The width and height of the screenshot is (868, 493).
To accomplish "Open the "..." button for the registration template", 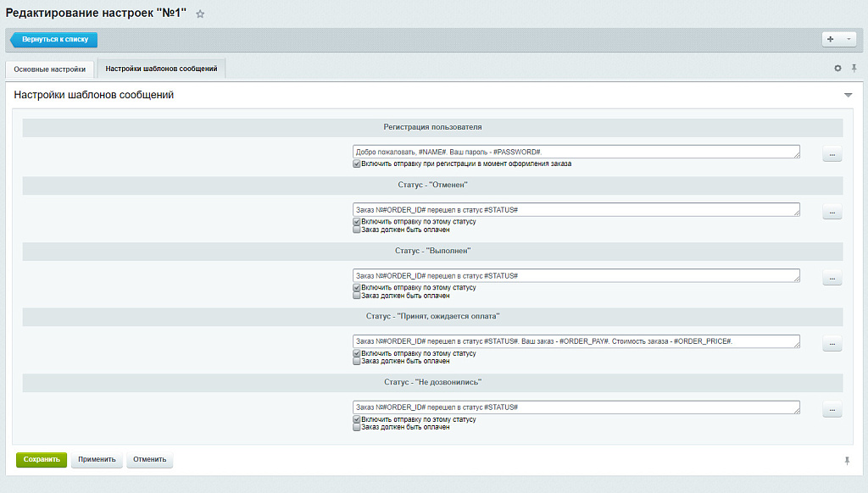I will click(832, 154).
